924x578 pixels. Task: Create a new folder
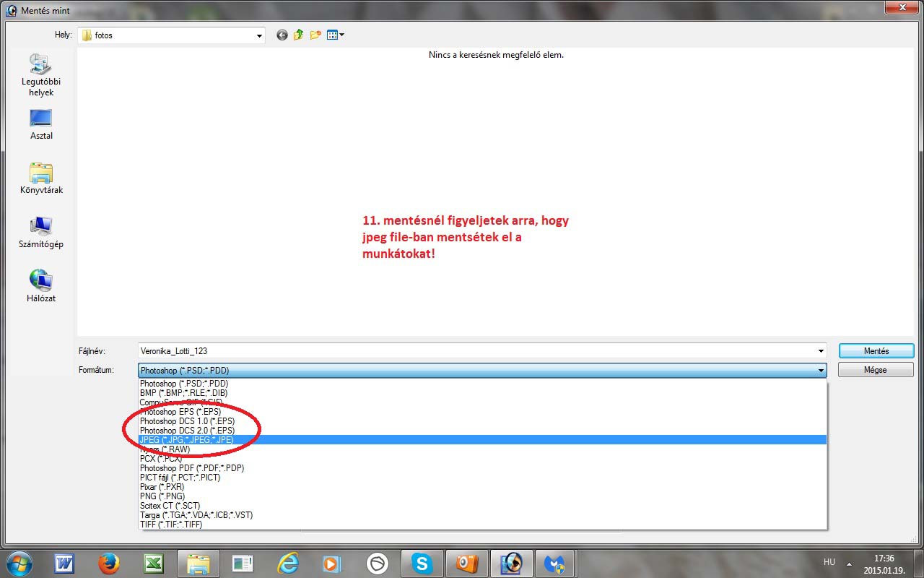pyautogui.click(x=315, y=35)
